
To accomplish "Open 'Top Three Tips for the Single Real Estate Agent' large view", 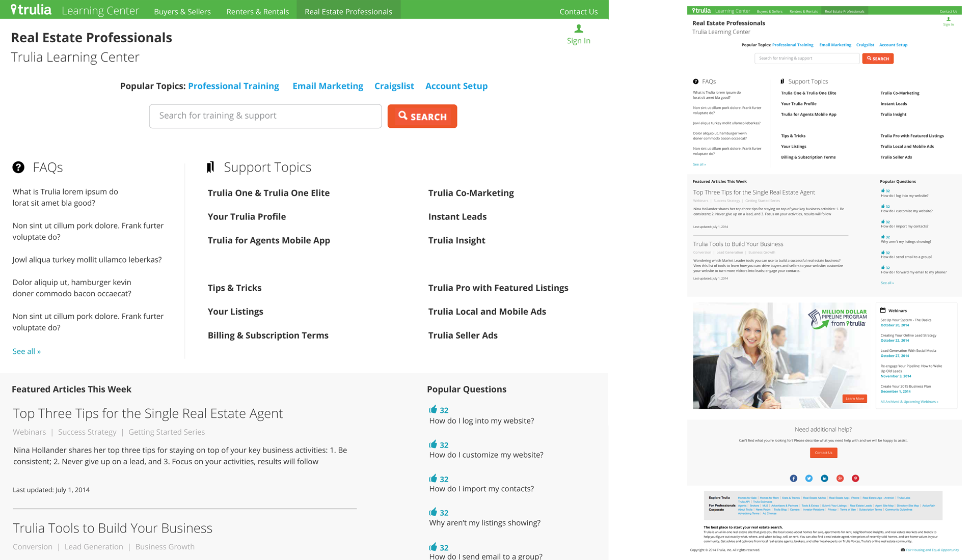I will click(148, 413).
